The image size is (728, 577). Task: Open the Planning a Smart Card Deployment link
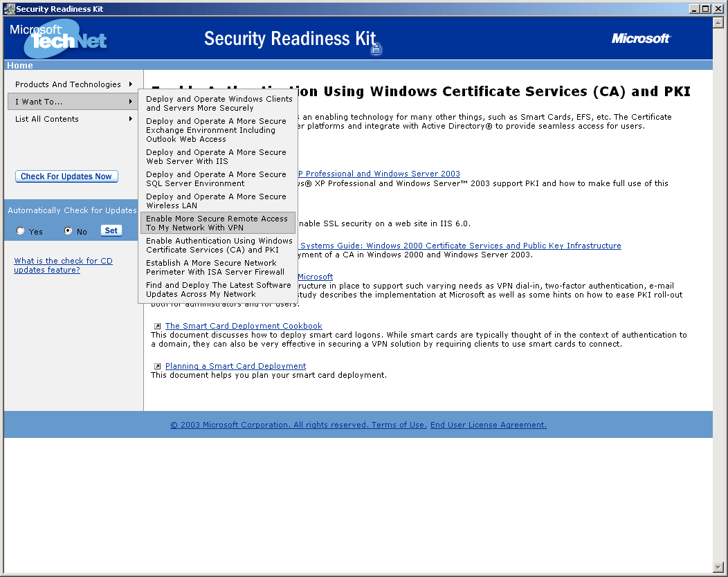235,366
